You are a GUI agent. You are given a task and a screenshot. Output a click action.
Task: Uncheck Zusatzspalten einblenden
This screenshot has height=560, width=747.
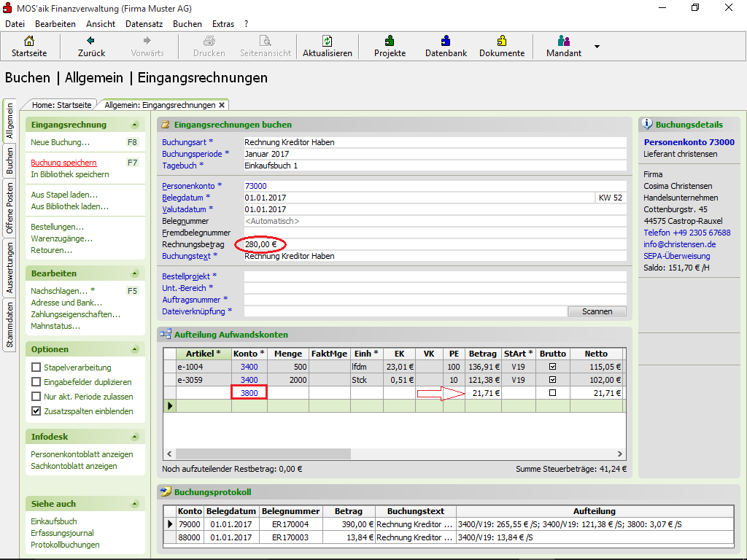point(36,411)
